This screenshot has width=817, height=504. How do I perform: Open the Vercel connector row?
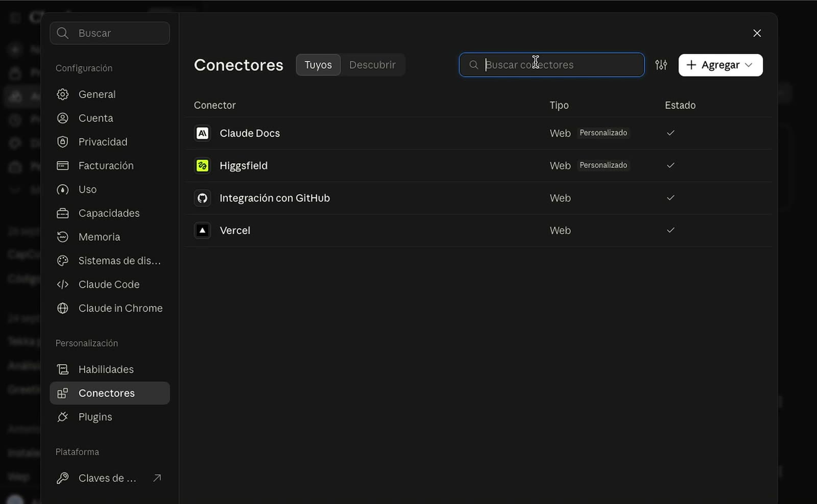click(x=479, y=231)
